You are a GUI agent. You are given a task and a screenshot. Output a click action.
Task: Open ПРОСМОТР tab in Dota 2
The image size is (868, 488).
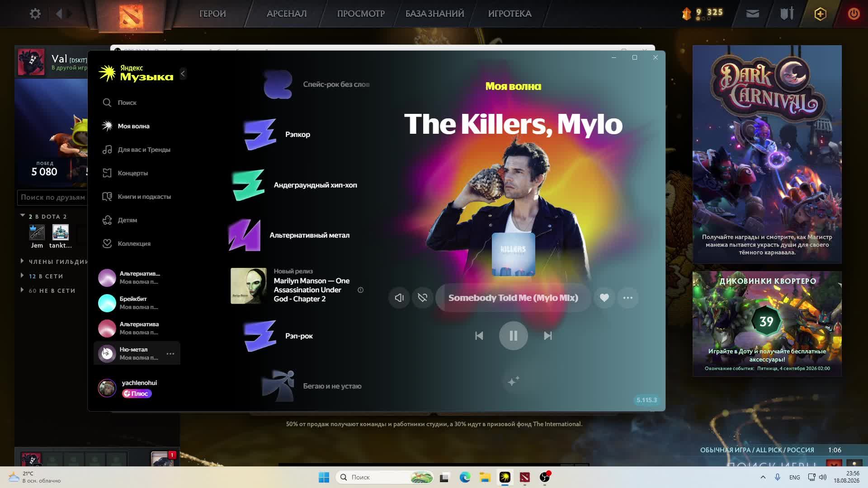[x=361, y=14]
